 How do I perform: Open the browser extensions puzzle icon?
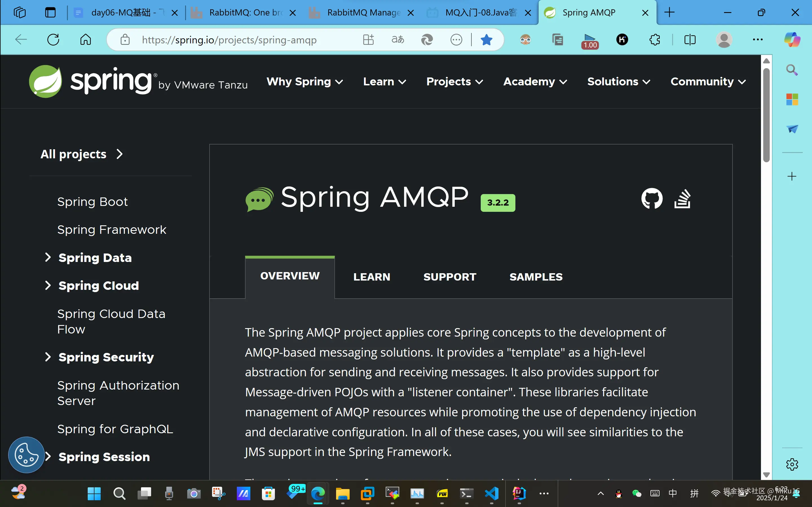655,40
